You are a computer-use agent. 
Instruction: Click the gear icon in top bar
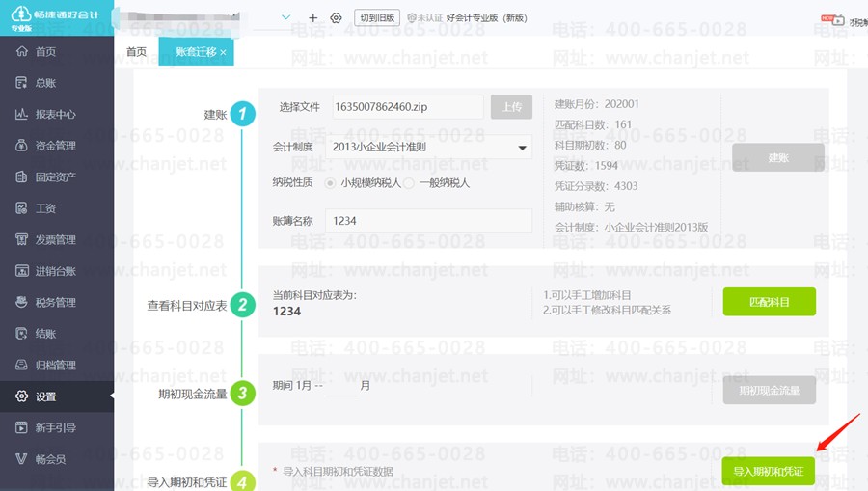tap(336, 17)
